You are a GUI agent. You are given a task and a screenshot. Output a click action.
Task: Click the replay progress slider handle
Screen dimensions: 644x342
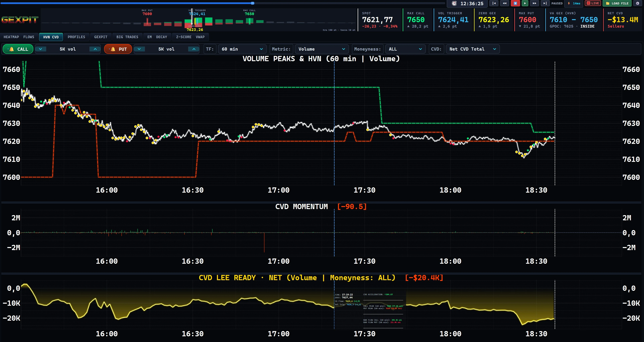point(253,3)
